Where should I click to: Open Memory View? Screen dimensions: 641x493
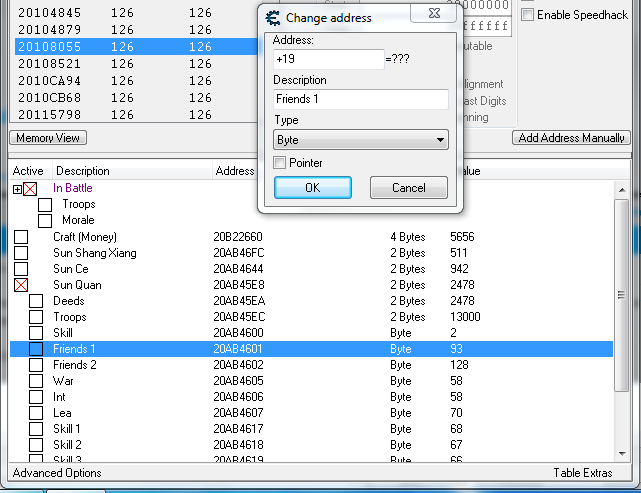[48, 138]
